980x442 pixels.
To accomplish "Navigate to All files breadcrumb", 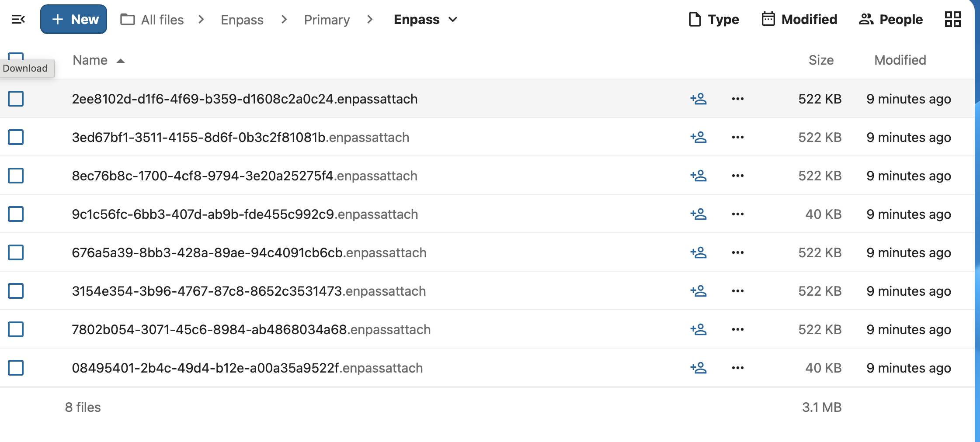I will click(152, 20).
